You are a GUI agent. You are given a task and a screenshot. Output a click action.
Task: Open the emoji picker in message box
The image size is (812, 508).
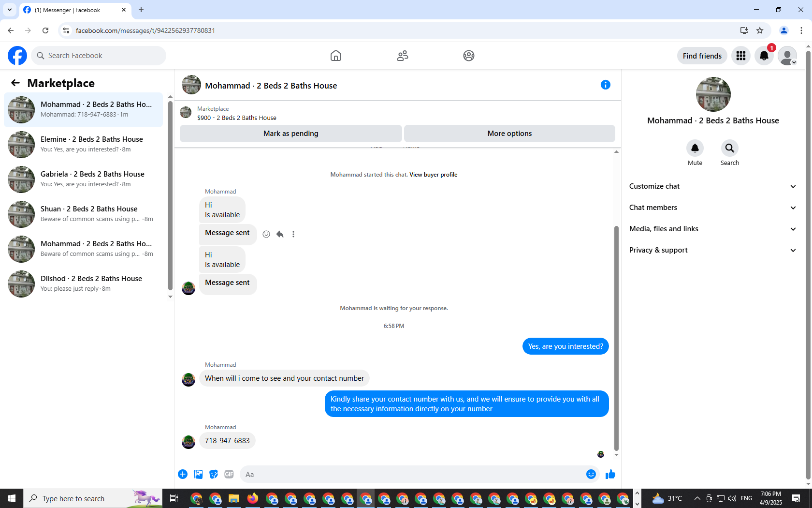[591, 474]
